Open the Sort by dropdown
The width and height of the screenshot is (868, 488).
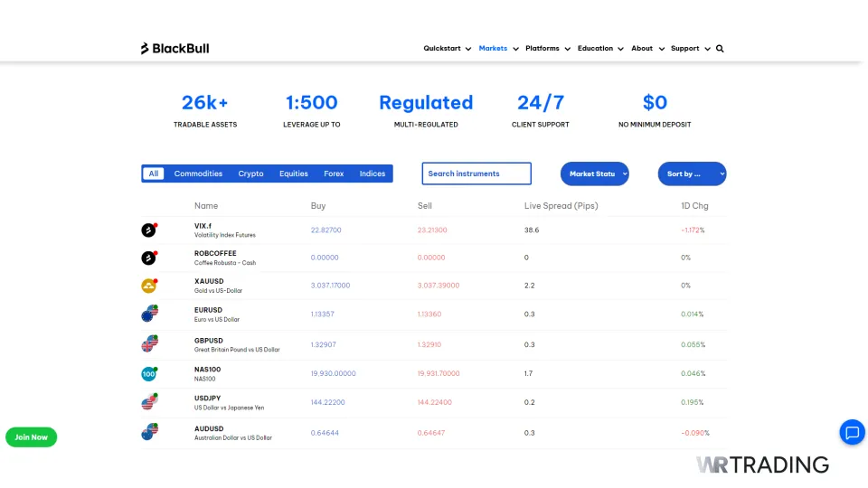[x=692, y=174]
